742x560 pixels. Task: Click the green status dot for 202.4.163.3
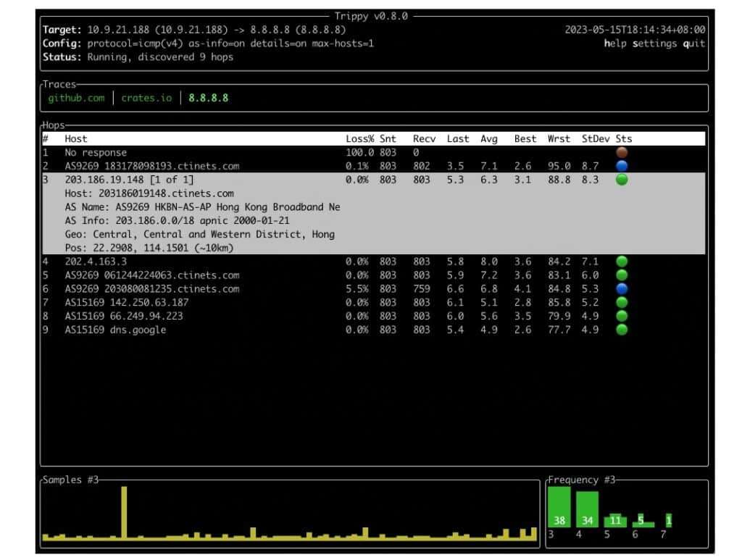(x=621, y=262)
